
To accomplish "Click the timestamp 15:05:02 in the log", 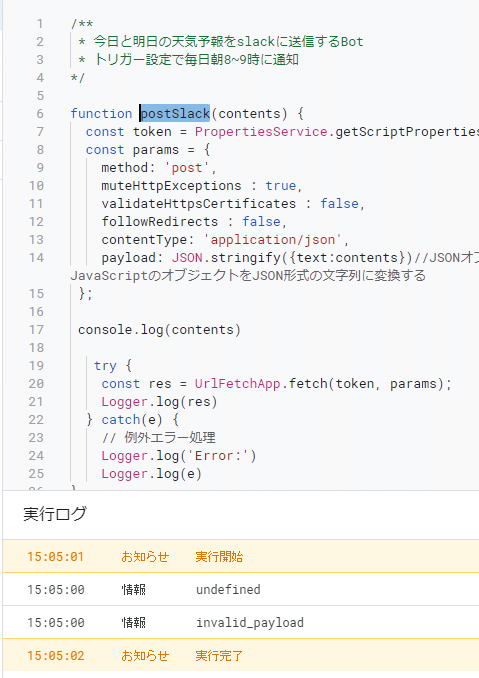I will [55, 656].
